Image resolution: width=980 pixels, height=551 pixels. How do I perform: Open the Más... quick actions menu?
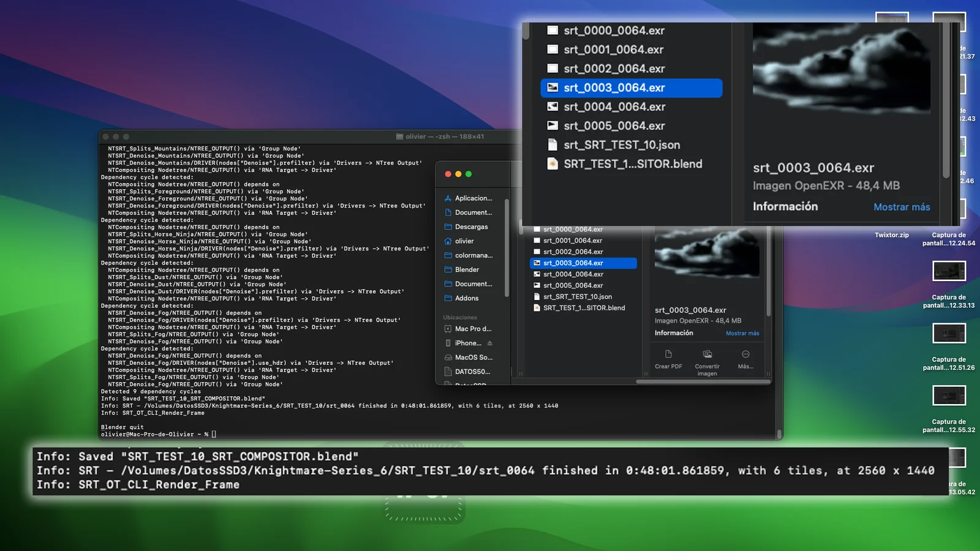click(x=745, y=360)
